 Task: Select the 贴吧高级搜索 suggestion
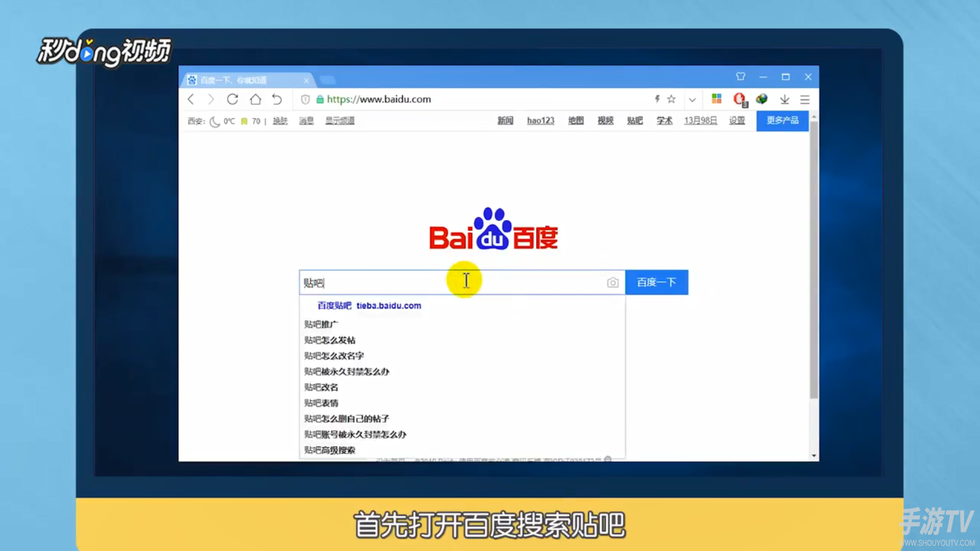[462, 450]
